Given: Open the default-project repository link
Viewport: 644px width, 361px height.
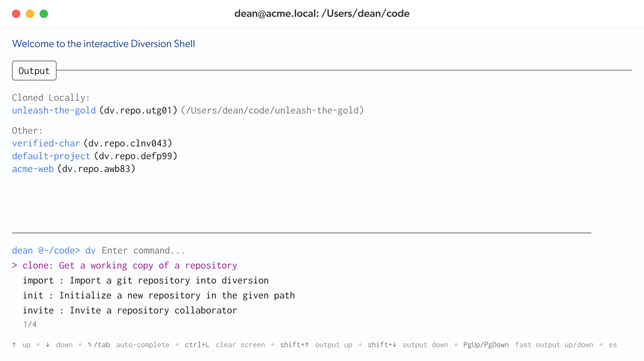Looking at the screenshot, I should point(51,156).
